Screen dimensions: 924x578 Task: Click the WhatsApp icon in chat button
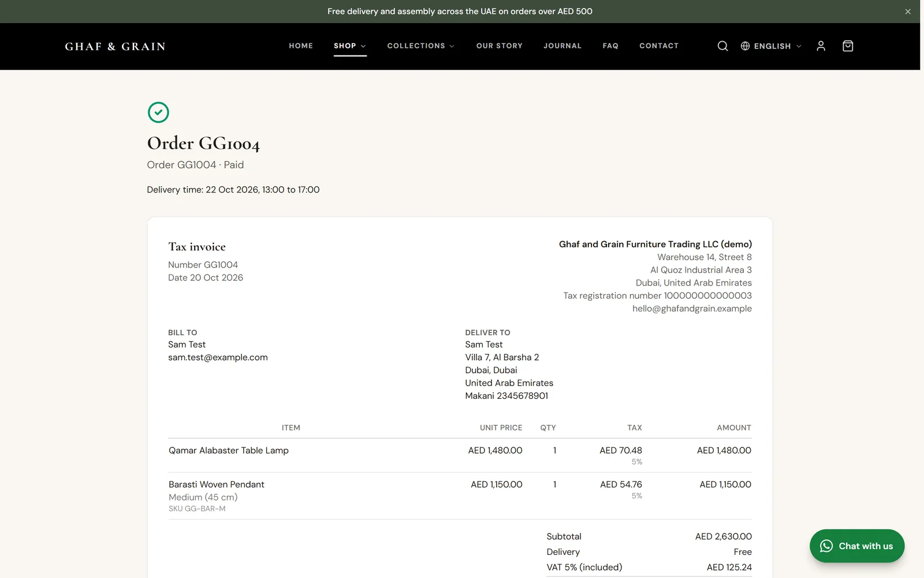pos(826,546)
